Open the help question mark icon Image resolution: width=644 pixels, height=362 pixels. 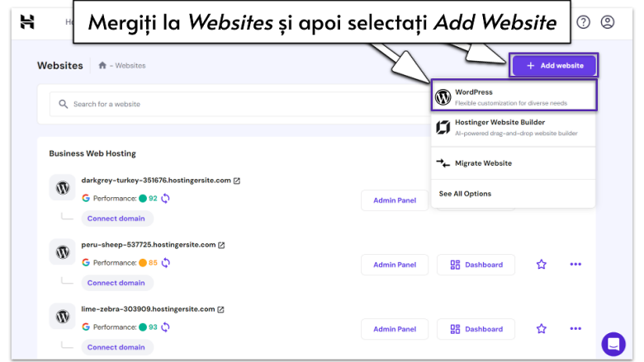point(583,22)
